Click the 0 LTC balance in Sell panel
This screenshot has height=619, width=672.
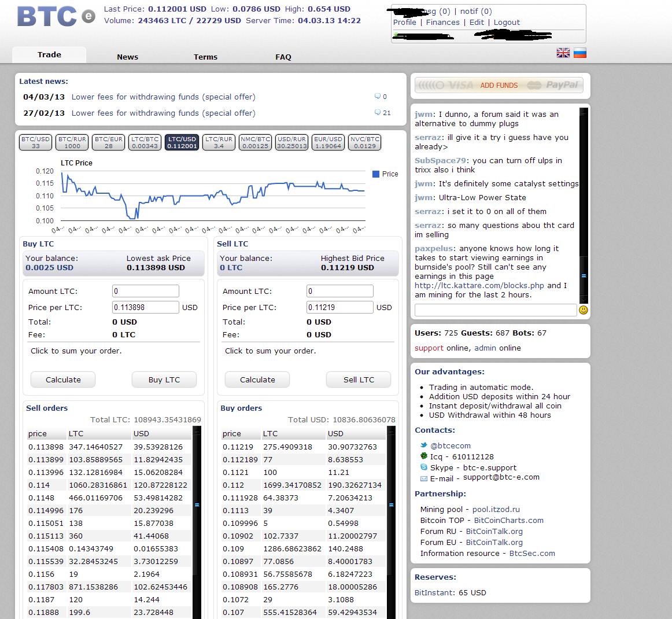pyautogui.click(x=231, y=267)
